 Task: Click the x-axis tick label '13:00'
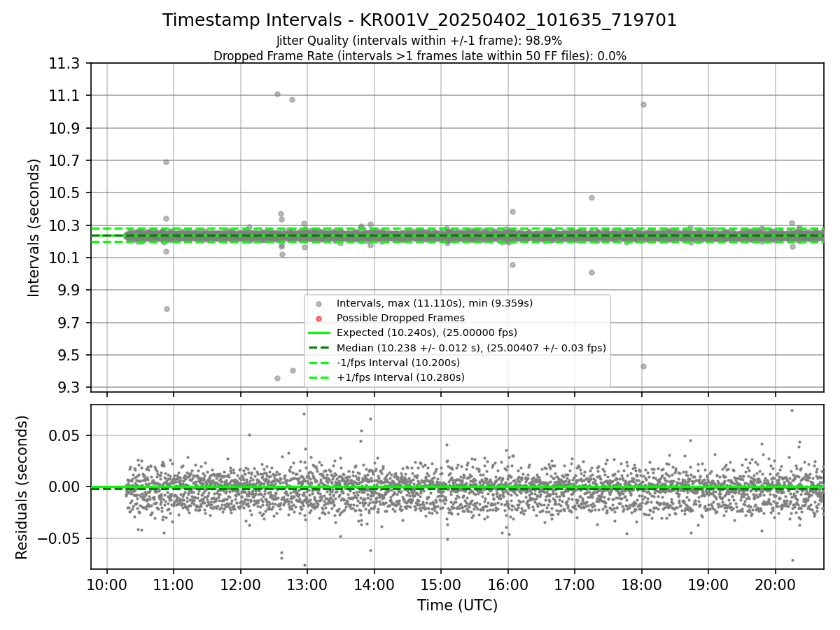(307, 586)
